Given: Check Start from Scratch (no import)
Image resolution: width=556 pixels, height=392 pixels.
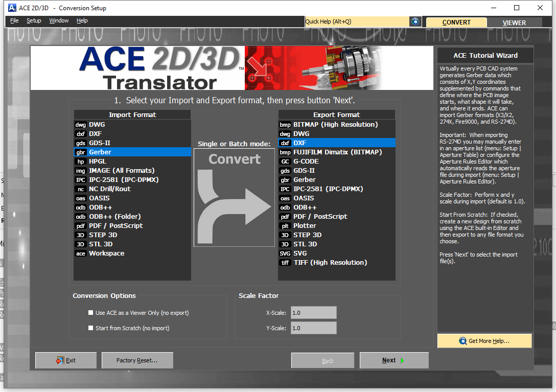Looking at the screenshot, I should tap(91, 328).
